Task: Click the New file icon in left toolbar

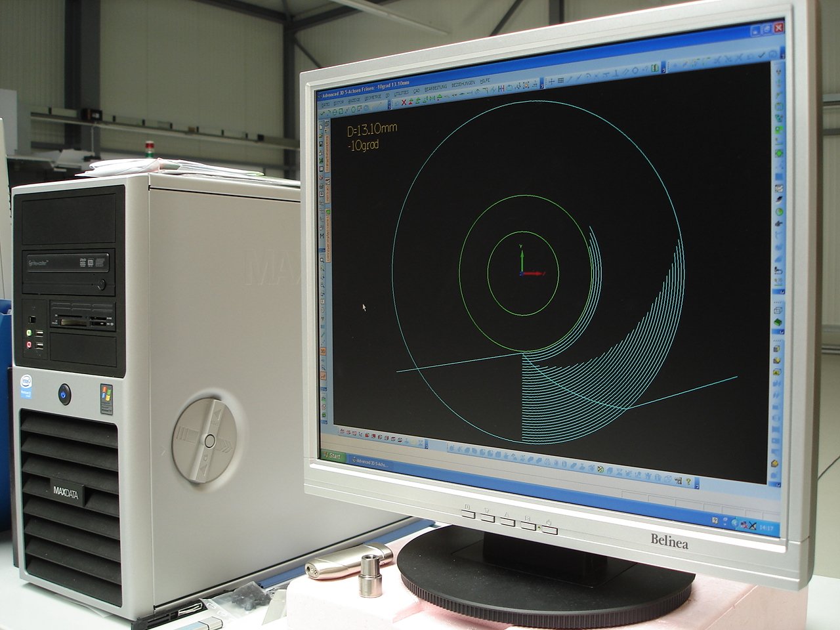Action: tap(321, 127)
